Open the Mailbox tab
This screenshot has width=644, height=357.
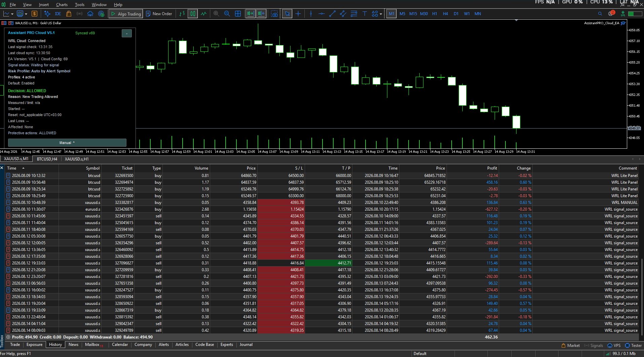(x=94, y=345)
